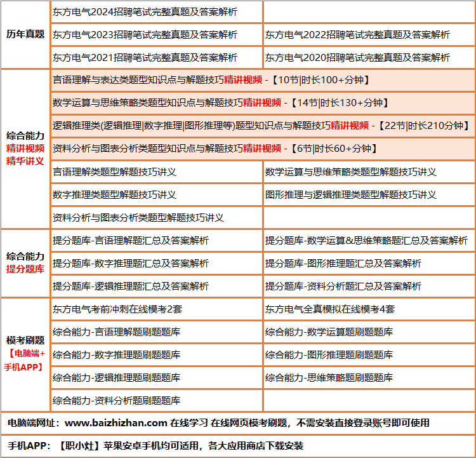The image size is (476, 458).
Task: Select 提分题库-图形推理题汇总及答案解析
Action: point(343,263)
